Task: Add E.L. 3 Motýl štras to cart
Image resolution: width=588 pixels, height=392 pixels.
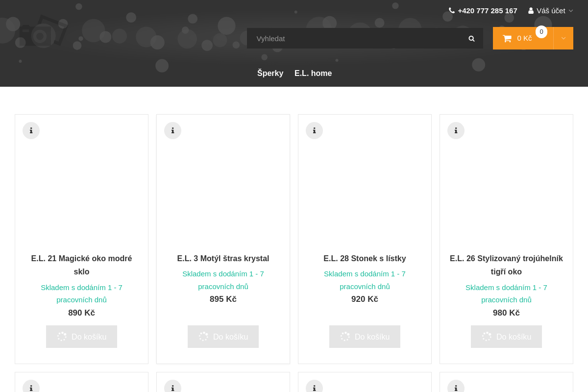Action: pyautogui.click(x=223, y=337)
